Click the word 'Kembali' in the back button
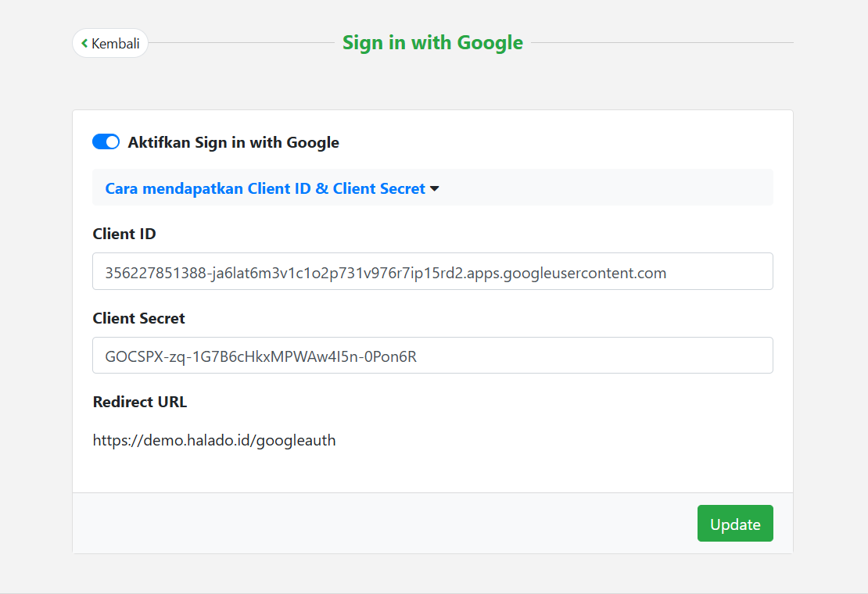The image size is (868, 594). 116,44
